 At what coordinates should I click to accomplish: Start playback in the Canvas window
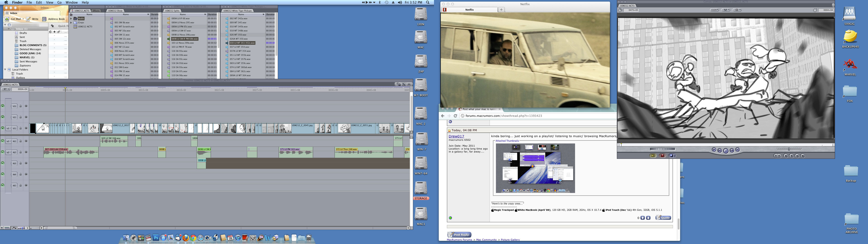point(726,151)
